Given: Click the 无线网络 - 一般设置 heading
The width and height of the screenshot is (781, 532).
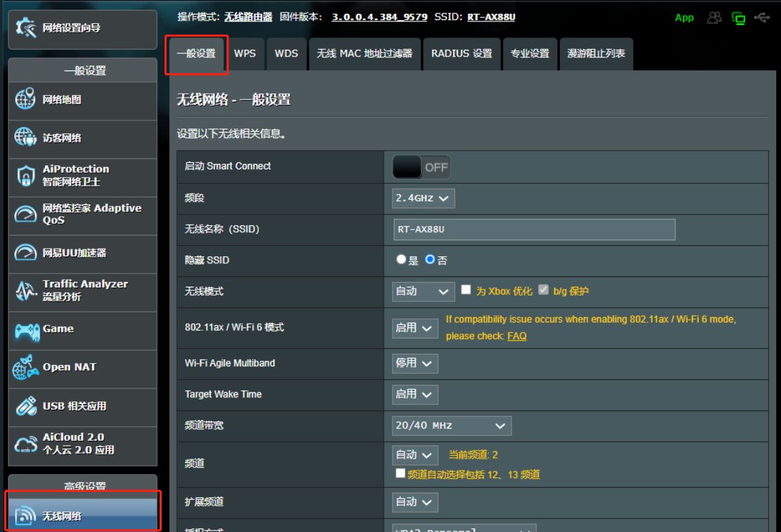Looking at the screenshot, I should 234,99.
